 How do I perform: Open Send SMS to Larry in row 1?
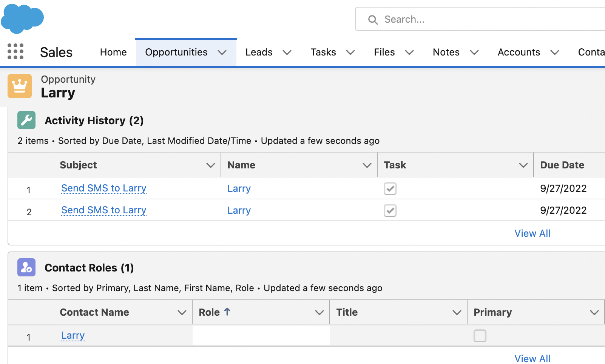[104, 188]
